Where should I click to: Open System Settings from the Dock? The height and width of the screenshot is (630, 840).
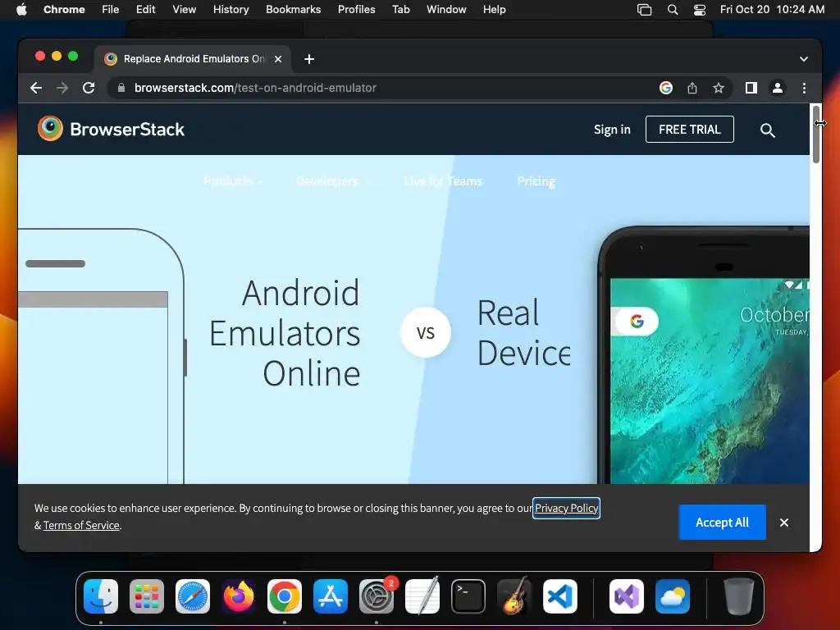tap(377, 596)
